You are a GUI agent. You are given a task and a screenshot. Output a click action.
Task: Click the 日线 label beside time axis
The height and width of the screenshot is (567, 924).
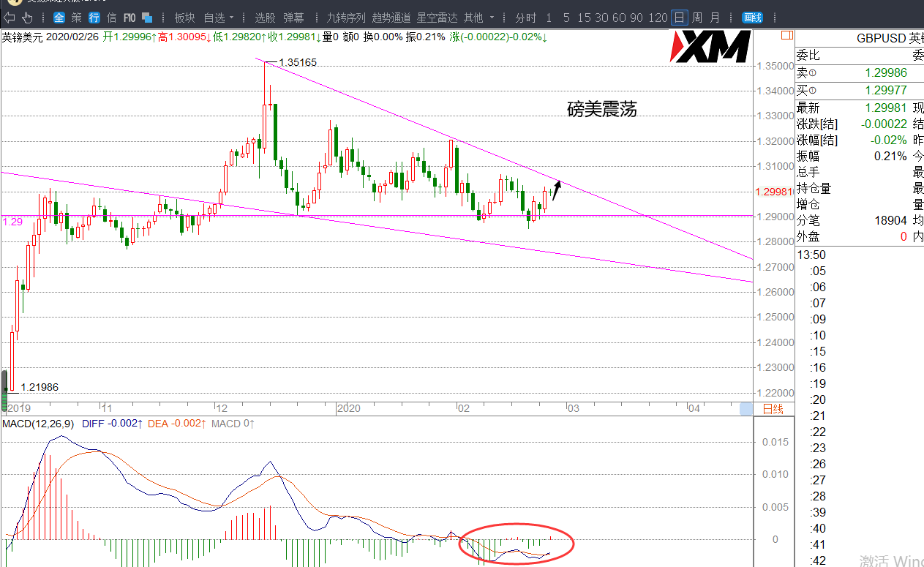[x=773, y=409]
